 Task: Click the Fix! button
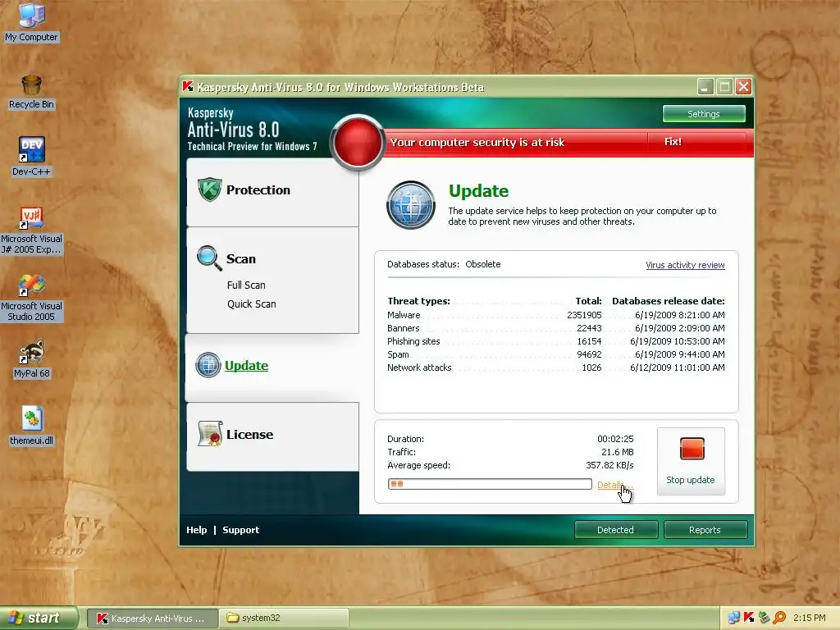tap(673, 141)
